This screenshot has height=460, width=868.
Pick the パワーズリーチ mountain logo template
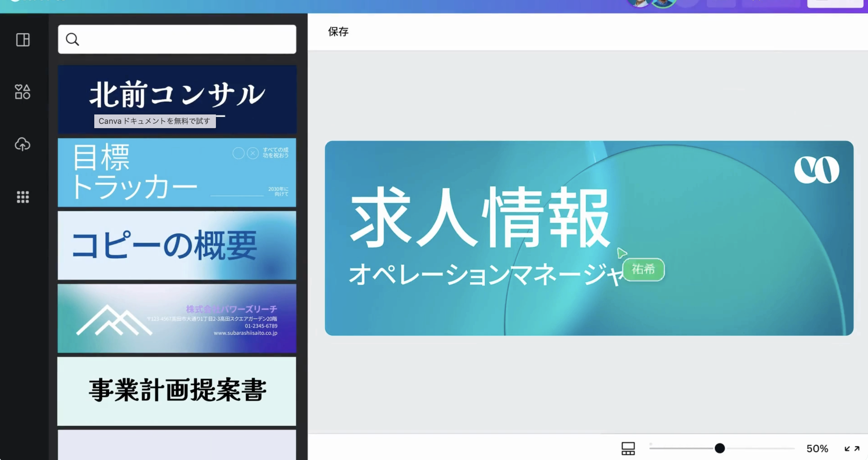(x=177, y=318)
